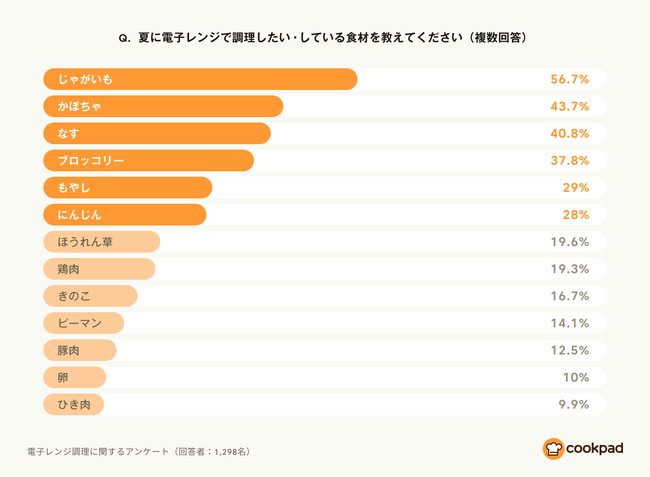650x477 pixels.
Task: Select the かぼちゃ bar
Action: (163, 107)
